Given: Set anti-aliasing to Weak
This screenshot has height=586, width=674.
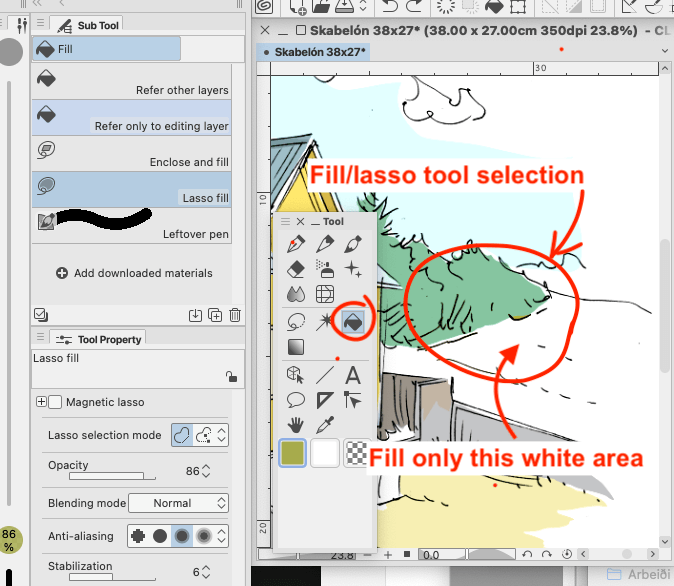Looking at the screenshot, I should [160, 536].
